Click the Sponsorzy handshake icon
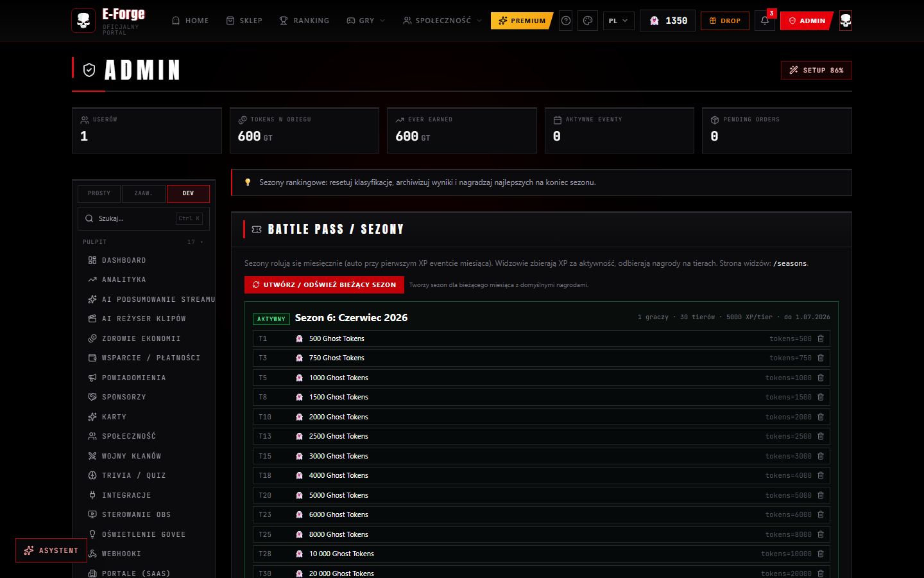The height and width of the screenshot is (578, 924). point(92,397)
